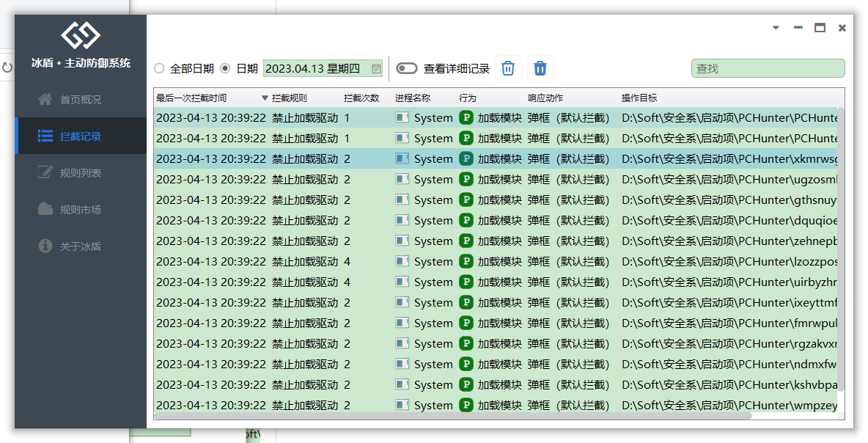Click the second blue trash icon
This screenshot has width=868, height=443.
point(540,67)
